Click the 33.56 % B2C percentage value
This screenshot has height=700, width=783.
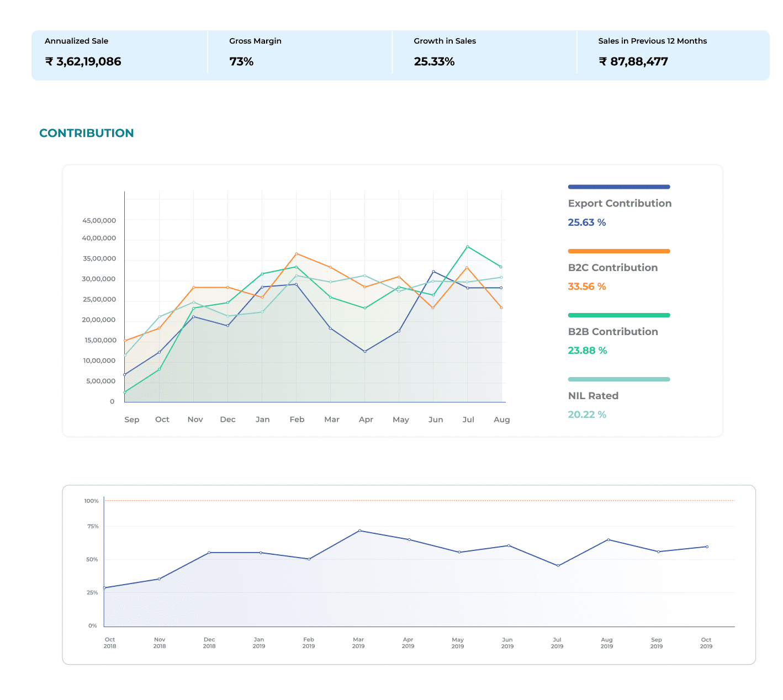point(587,287)
